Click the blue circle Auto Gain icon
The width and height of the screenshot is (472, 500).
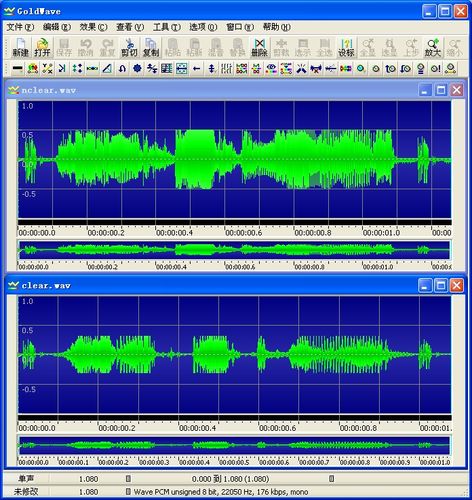[361, 69]
